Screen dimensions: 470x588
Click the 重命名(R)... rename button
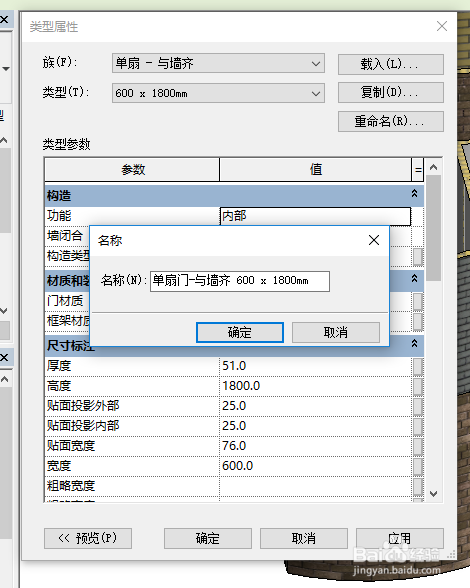tap(390, 121)
